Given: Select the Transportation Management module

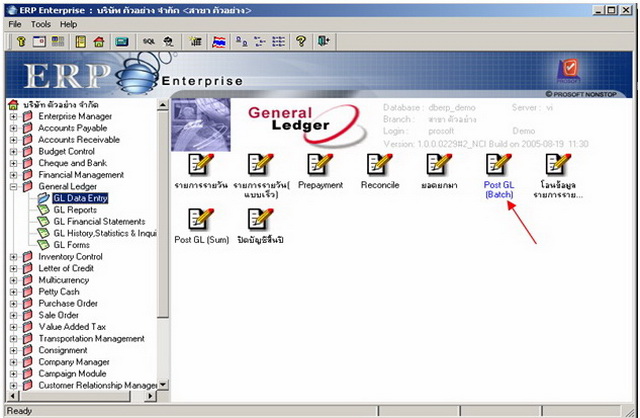Looking at the screenshot, I should pos(91,338).
